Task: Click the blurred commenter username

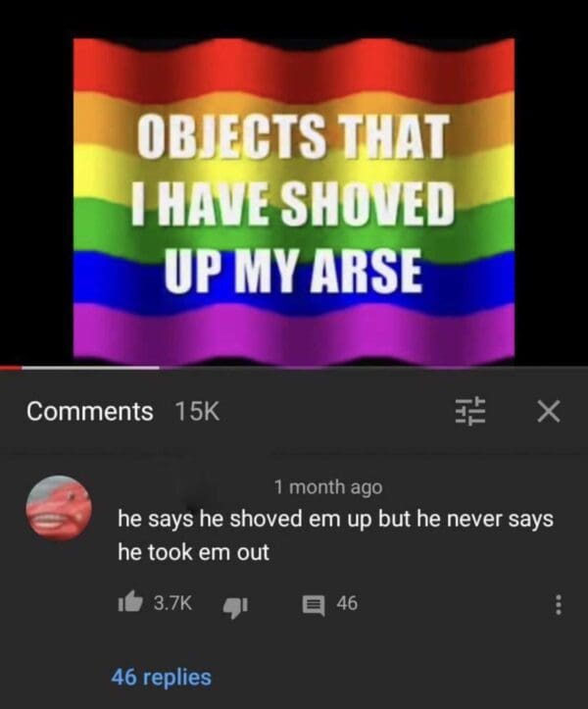Action: (192, 487)
